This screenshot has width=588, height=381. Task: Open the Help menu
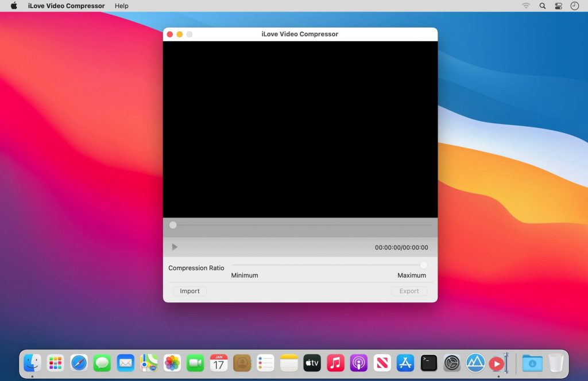[121, 6]
